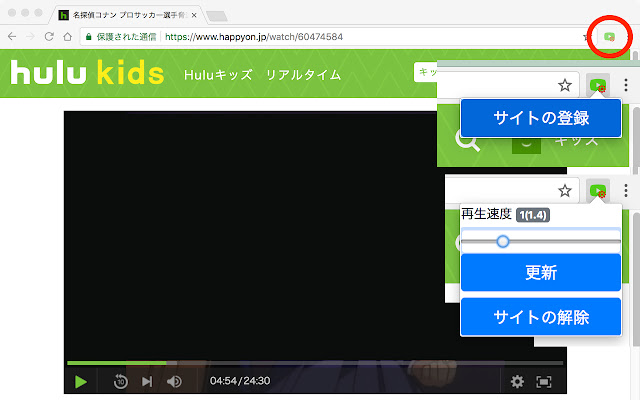
Task: Click the browser forward arrow
Action: [30, 37]
